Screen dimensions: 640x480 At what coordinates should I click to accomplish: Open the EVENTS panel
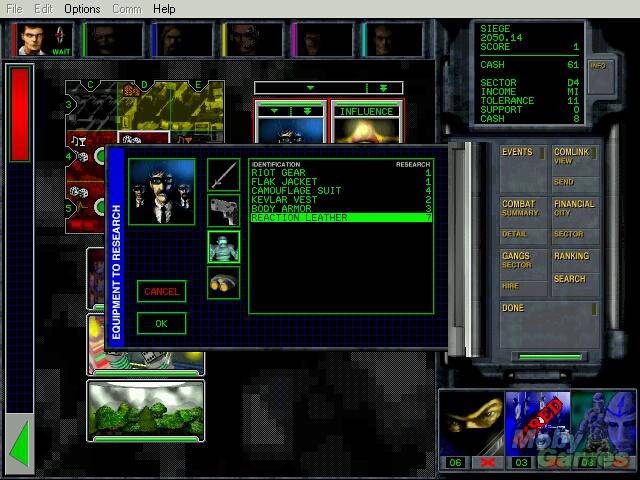pyautogui.click(x=522, y=169)
